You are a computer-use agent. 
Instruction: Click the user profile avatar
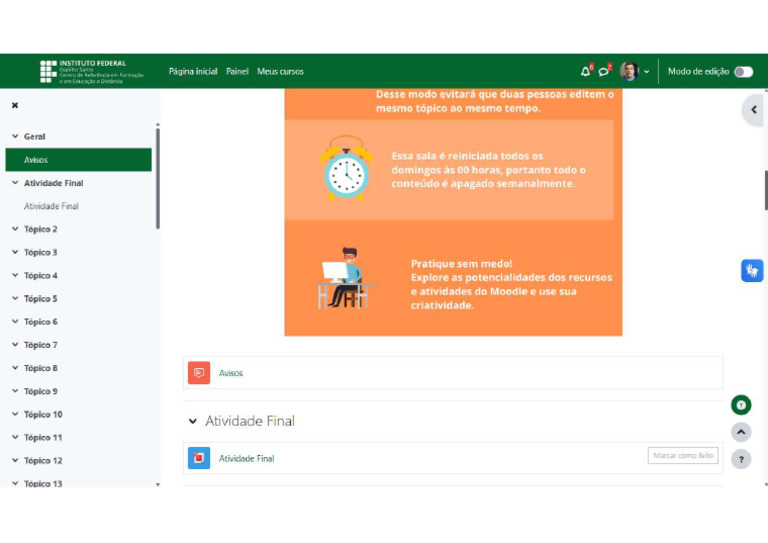pyautogui.click(x=629, y=71)
